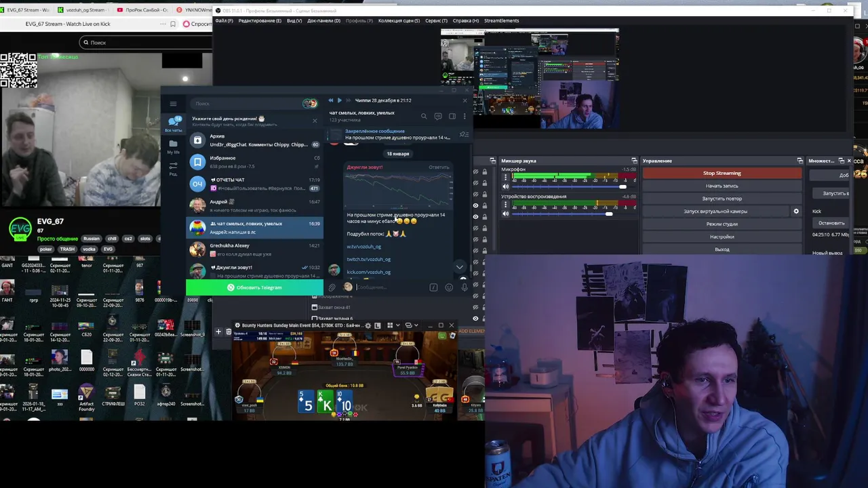Open Коллекция сцен menu in OBS
Viewport: 868px width, 488px height.
399,21
